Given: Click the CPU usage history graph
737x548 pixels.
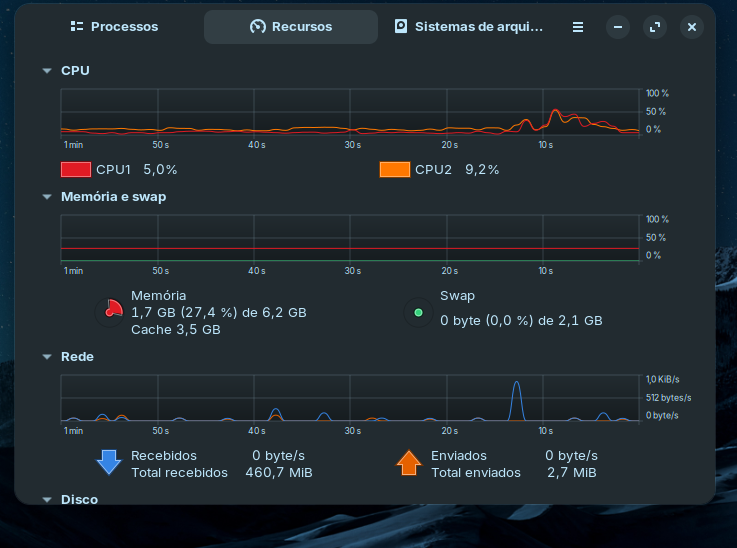Looking at the screenshot, I should (x=350, y=112).
